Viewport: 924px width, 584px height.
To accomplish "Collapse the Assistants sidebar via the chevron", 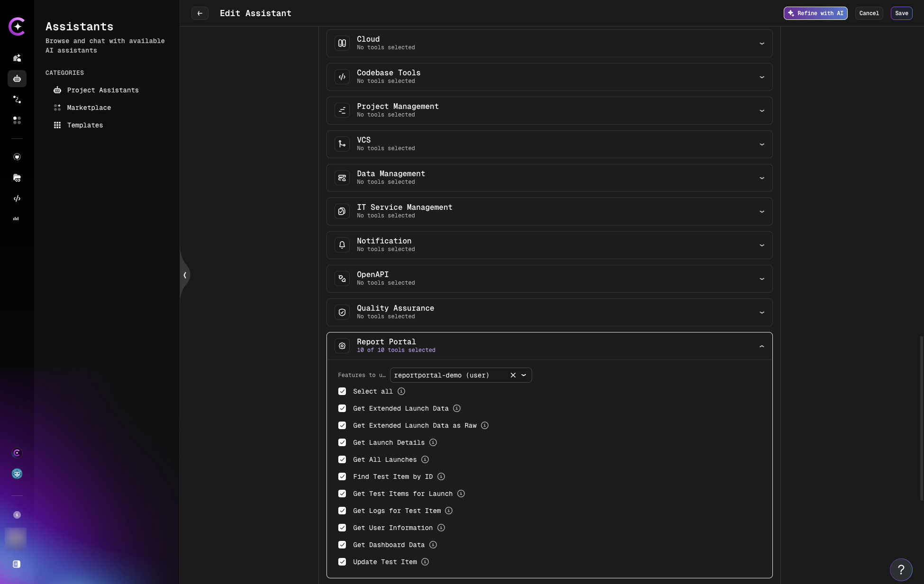I will click(185, 275).
